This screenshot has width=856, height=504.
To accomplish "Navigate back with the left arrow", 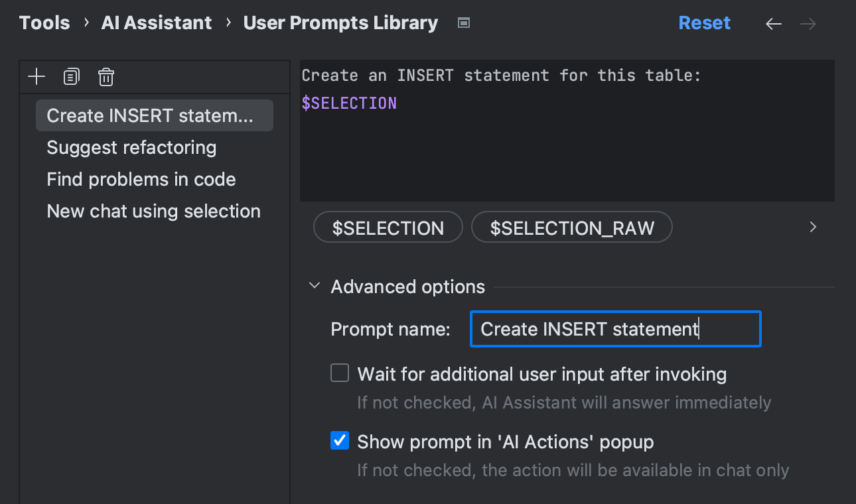I will tap(773, 23).
